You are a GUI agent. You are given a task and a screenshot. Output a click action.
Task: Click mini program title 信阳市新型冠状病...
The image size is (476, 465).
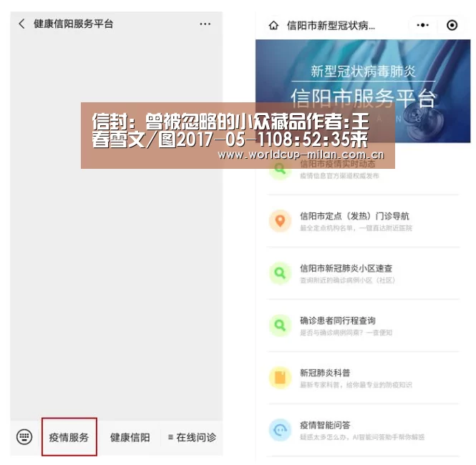pyautogui.click(x=331, y=26)
